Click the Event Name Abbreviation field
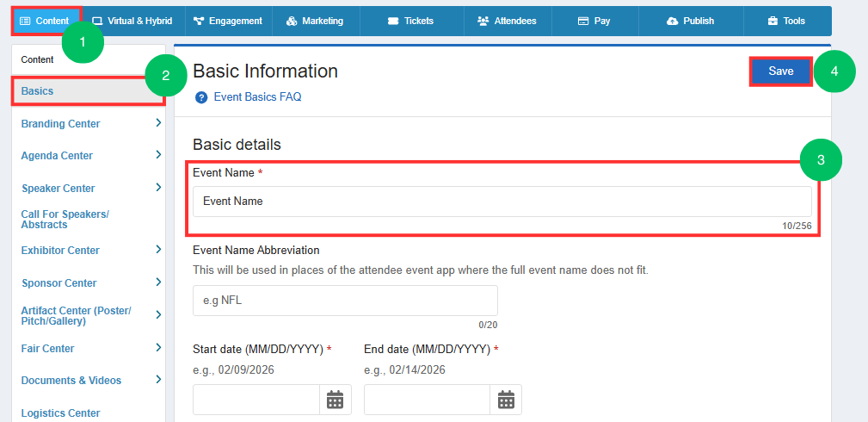Image resolution: width=868 pixels, height=422 pixels. click(345, 301)
